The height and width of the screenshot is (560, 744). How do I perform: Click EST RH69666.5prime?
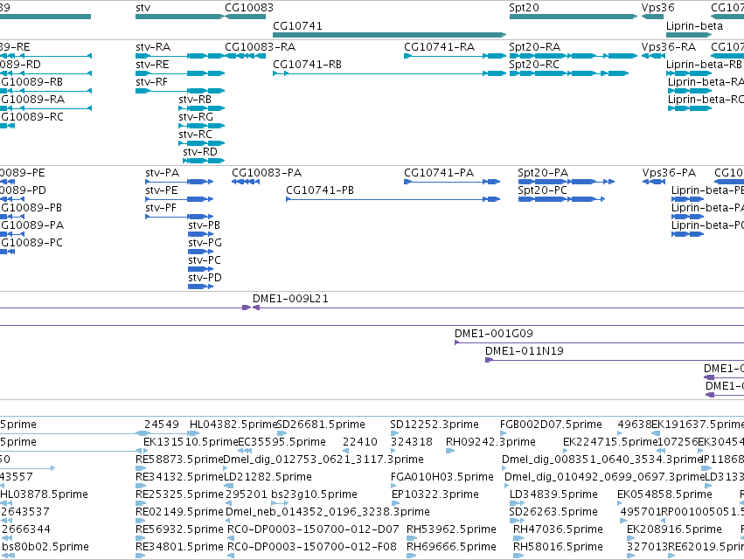(x=451, y=547)
